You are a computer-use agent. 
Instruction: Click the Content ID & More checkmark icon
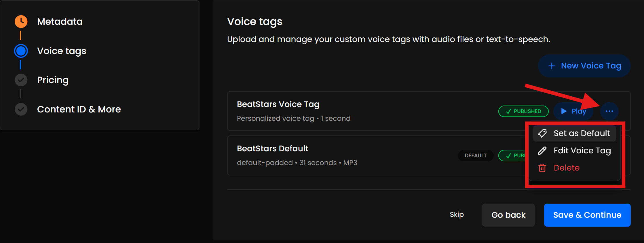click(x=21, y=109)
